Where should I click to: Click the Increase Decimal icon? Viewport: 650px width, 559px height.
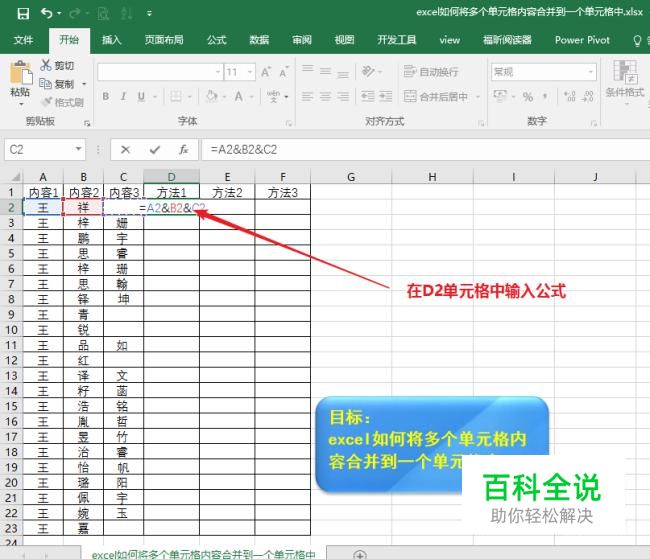pyautogui.click(x=570, y=97)
